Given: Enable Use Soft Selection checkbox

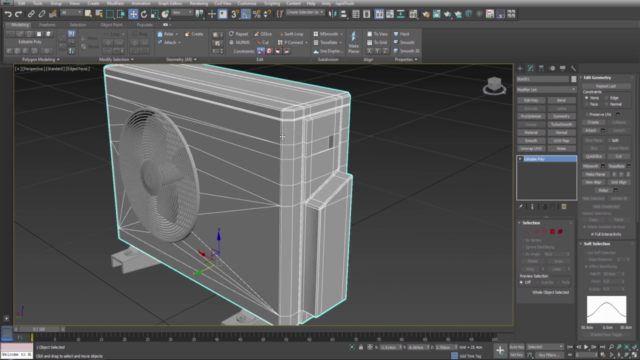Looking at the screenshot, I should 586,253.
